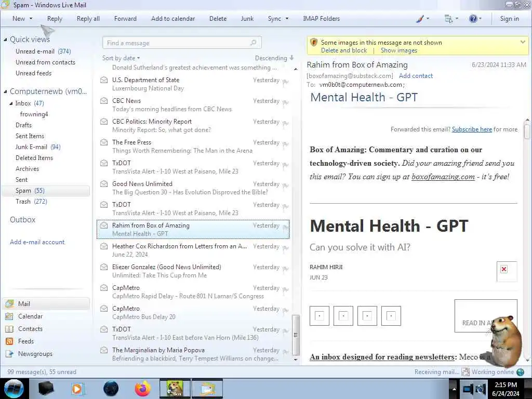This screenshot has height=399, width=532.
Task: Toggle flag on The Marginalian message
Action: pyautogui.click(x=285, y=352)
